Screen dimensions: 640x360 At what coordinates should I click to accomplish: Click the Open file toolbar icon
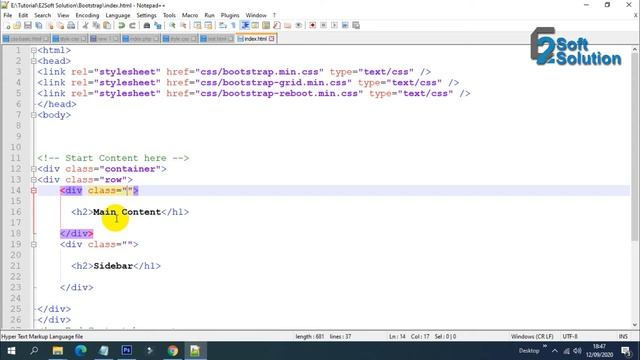click(x=17, y=25)
